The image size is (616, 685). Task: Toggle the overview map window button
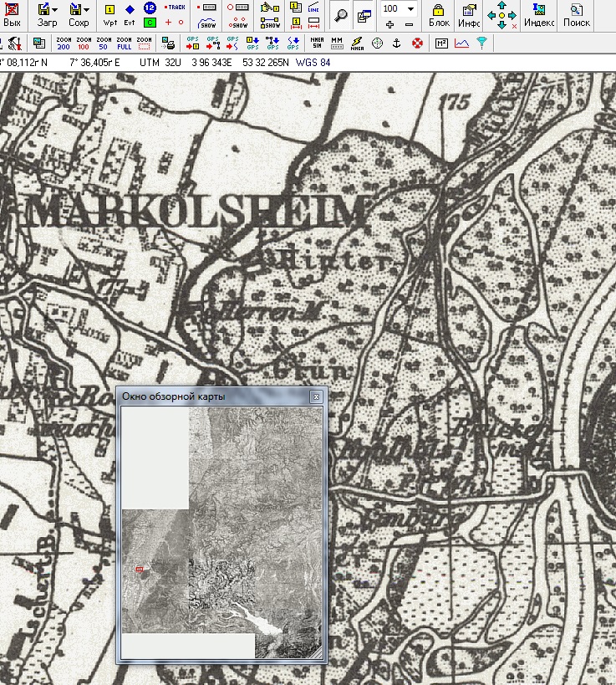point(364,15)
